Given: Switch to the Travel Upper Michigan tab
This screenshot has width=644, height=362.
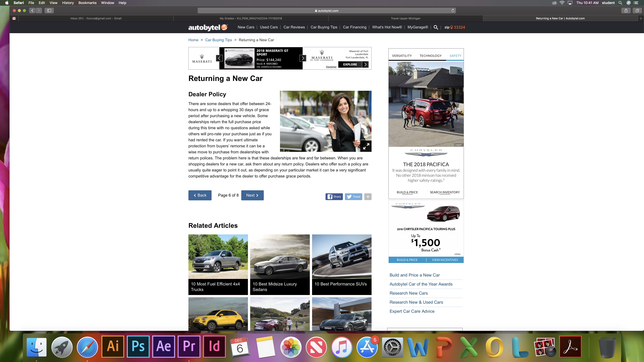Looking at the screenshot, I should 406,18.
